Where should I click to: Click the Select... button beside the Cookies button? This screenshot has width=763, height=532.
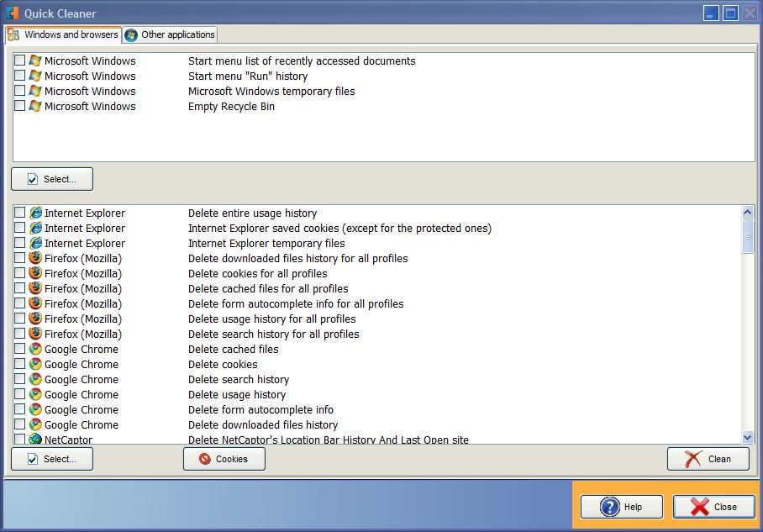[x=52, y=459]
